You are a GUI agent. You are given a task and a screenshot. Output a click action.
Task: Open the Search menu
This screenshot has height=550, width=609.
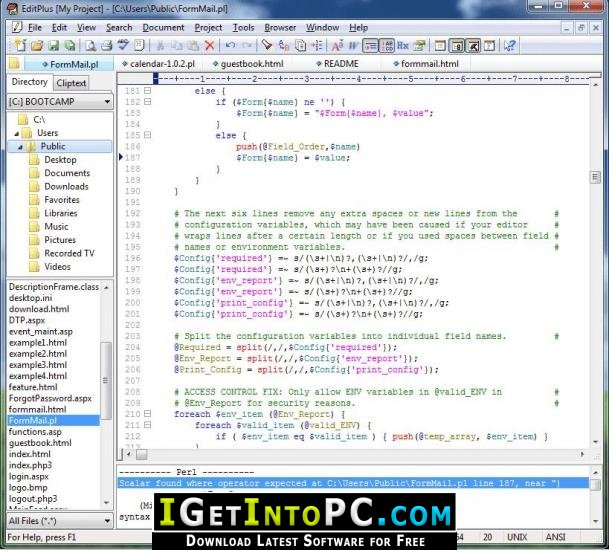click(119, 28)
